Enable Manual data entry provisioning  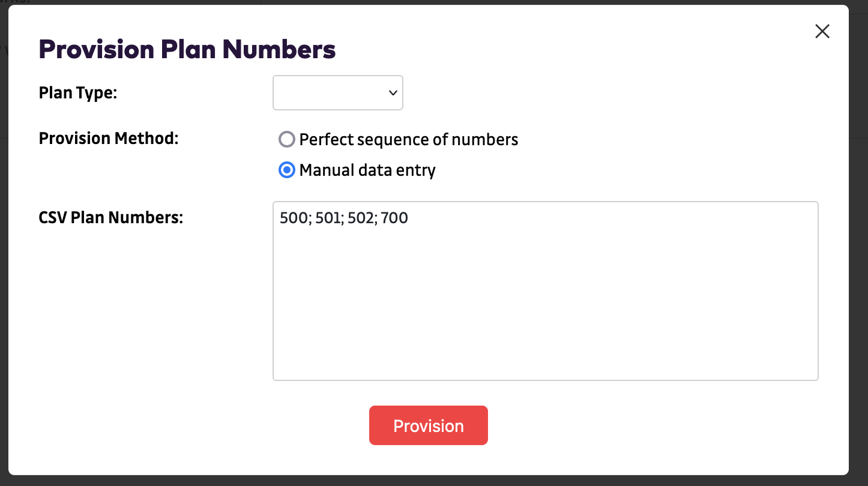tap(286, 170)
